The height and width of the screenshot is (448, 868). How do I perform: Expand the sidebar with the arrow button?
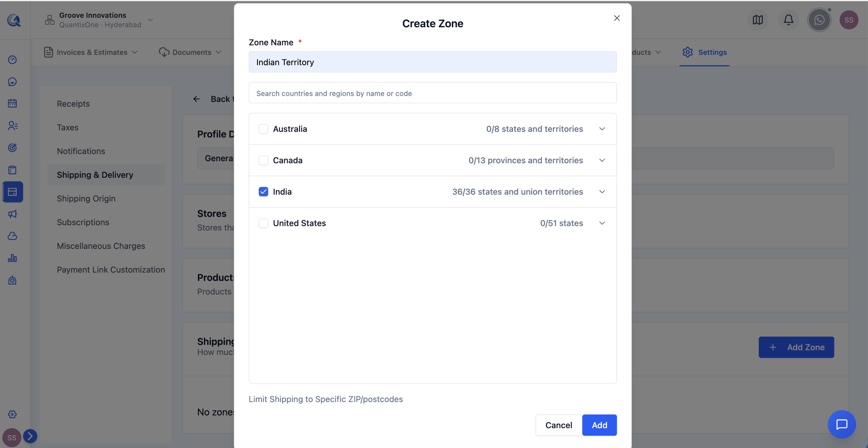[x=30, y=436]
